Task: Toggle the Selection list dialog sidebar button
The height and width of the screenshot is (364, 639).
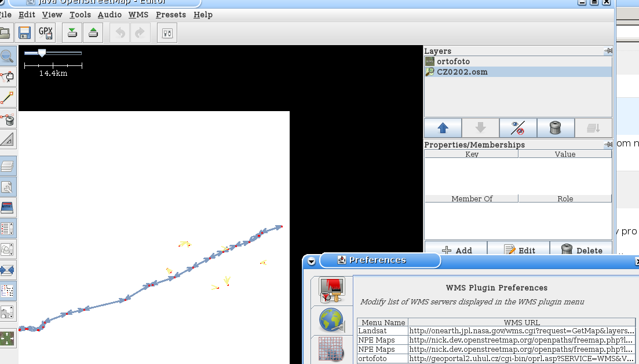Action: pyautogui.click(x=8, y=229)
